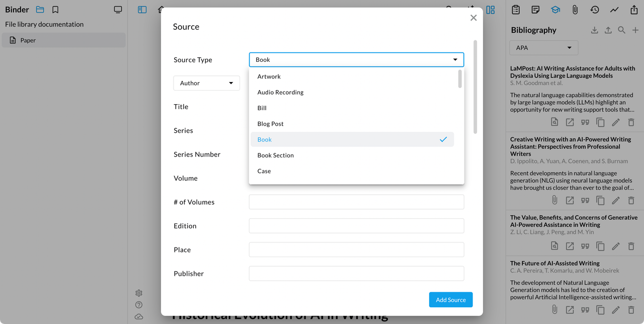Click the share/export icon at top right
644x324 pixels.
click(634, 10)
